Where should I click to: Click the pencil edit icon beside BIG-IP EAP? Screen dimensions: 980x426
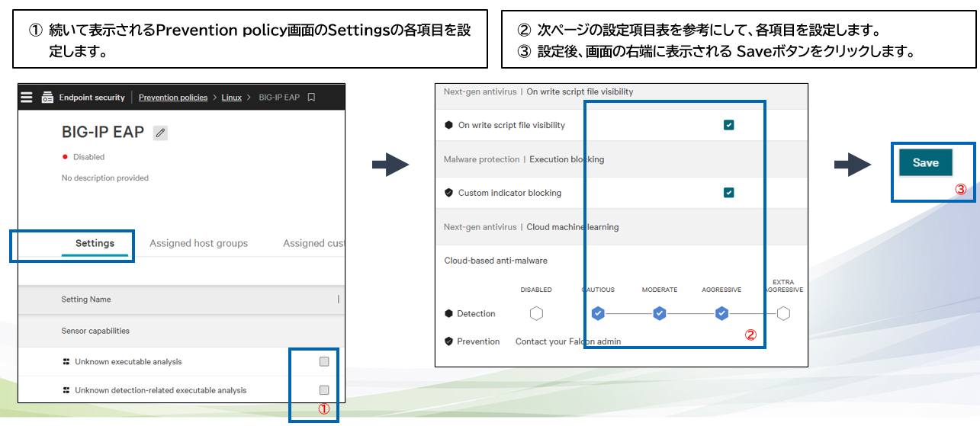(x=160, y=133)
